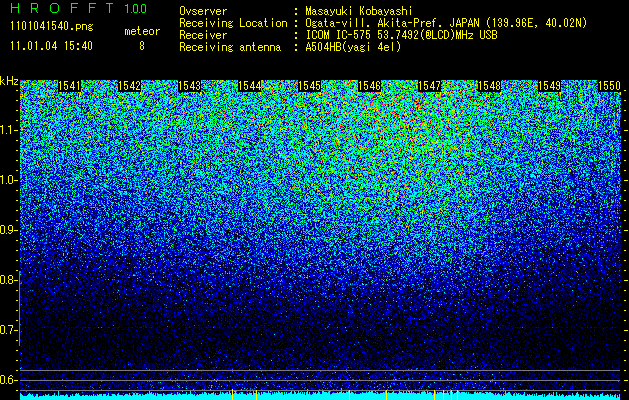Click the Receiving Location label
The width and height of the screenshot is (629, 400).
[233, 23]
